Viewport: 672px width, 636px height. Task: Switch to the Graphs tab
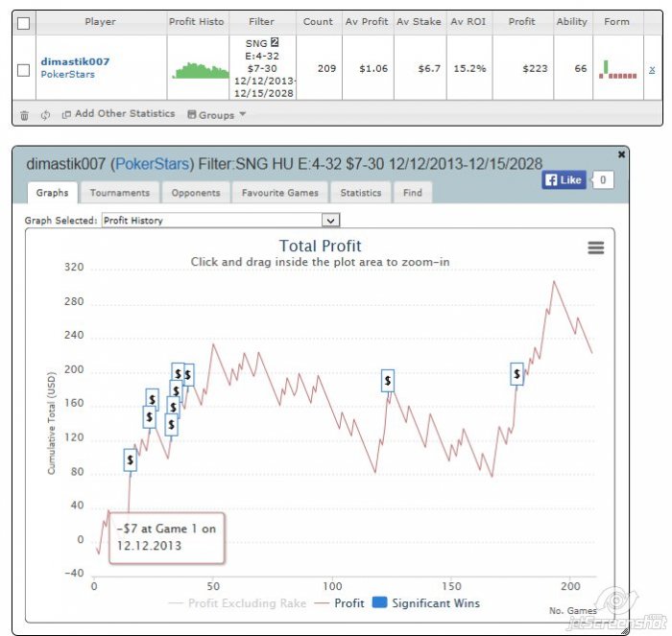[52, 193]
